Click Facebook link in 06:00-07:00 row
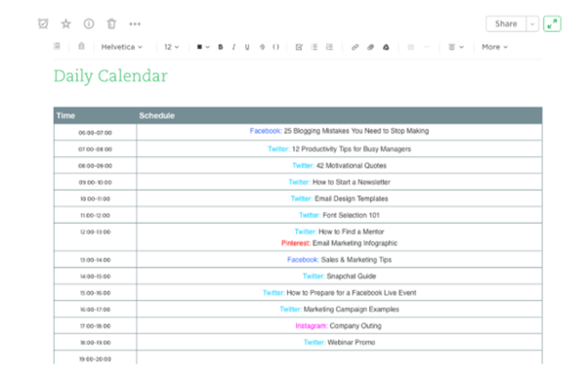This screenshot has width=588, height=380. 266,131
